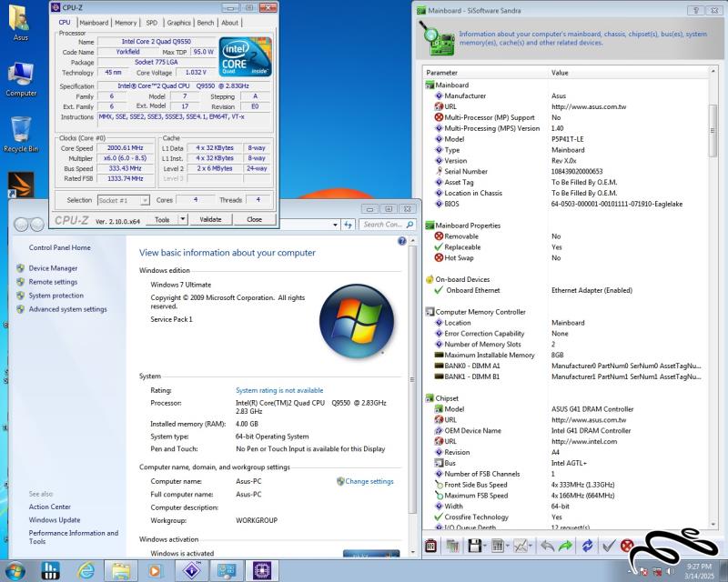The width and height of the screenshot is (728, 582).
Task: Select the Computer desktop icon
Action: (x=20, y=79)
